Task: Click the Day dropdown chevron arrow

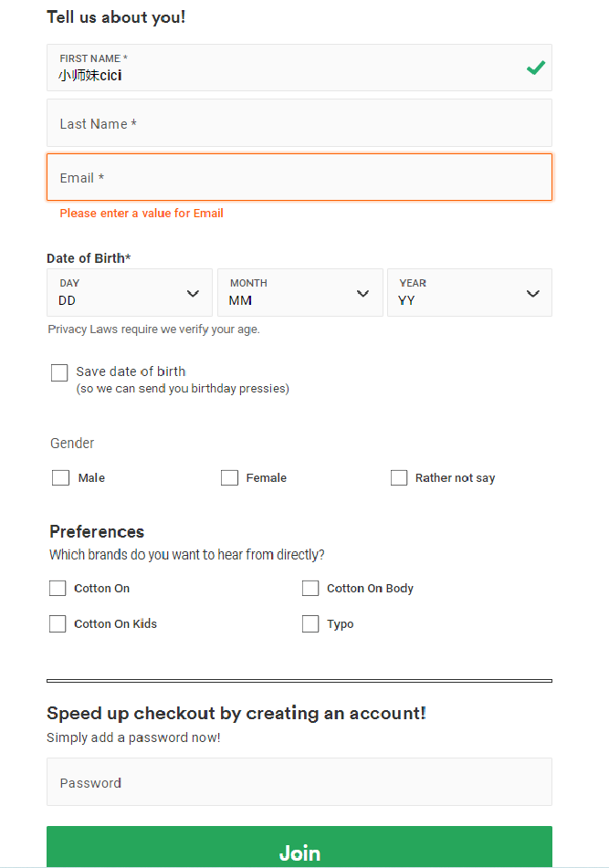Action: pos(193,294)
